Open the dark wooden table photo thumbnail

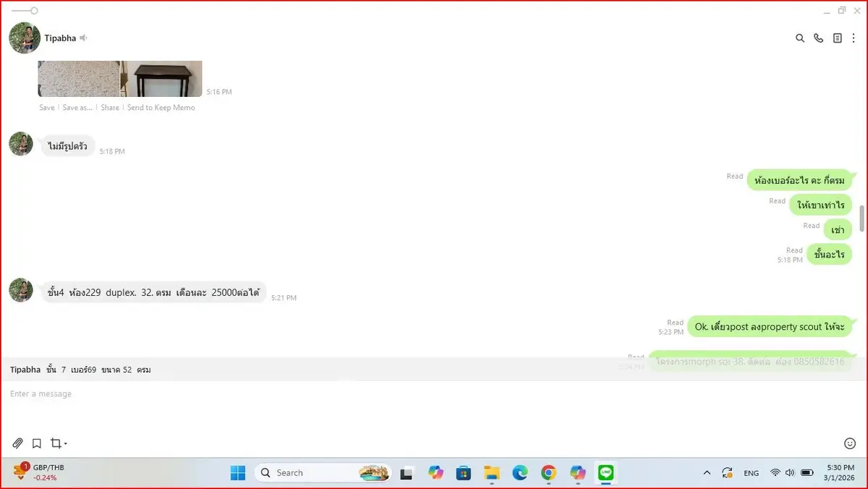(162, 79)
